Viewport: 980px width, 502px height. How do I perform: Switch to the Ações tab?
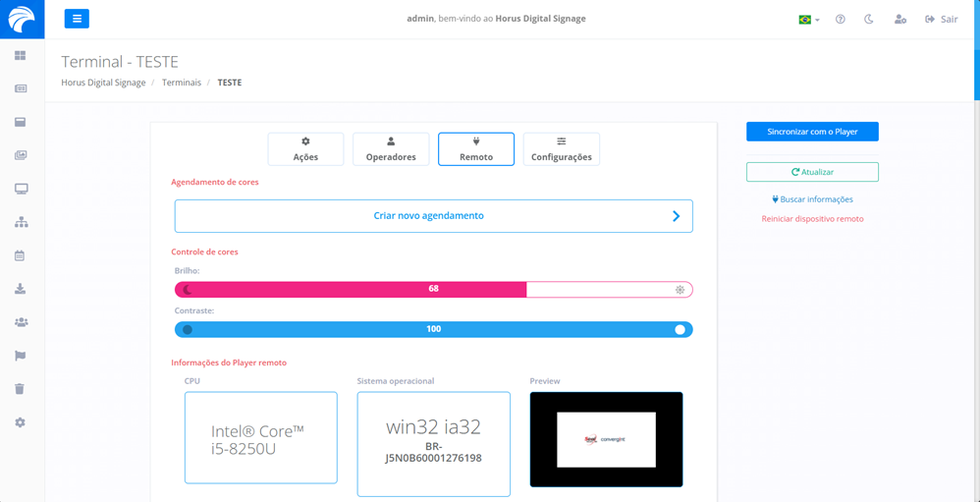305,149
